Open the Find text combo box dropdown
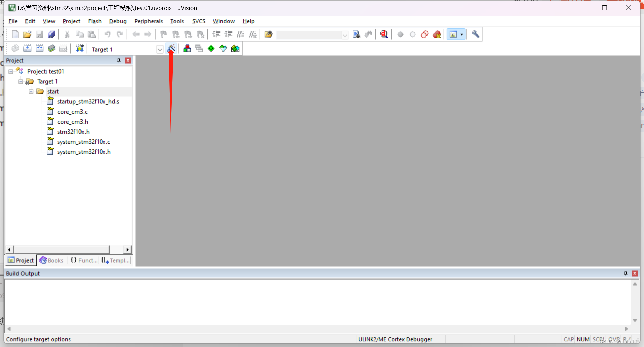This screenshot has height=347, width=644. pyautogui.click(x=345, y=35)
